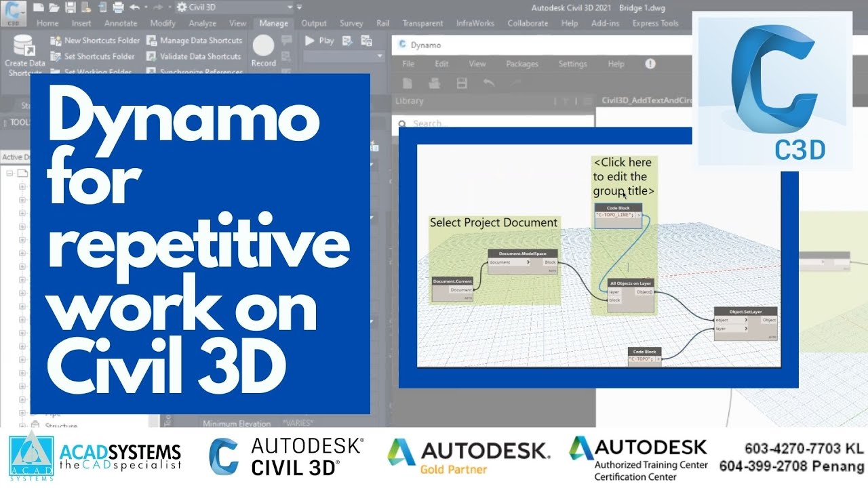
Task: Click the Save As icon in Quick Access toolbar
Action: point(85,7)
